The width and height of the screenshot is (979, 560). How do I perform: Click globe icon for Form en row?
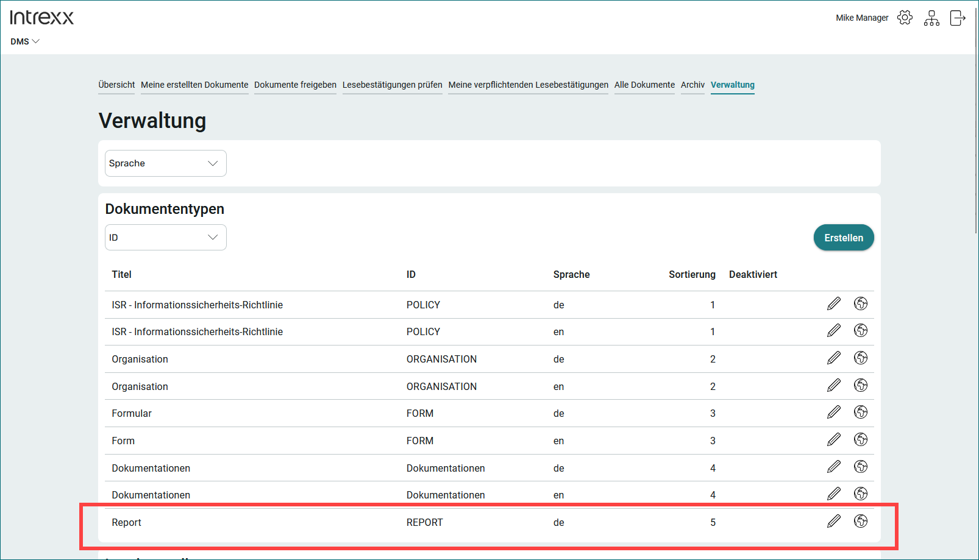(x=861, y=439)
